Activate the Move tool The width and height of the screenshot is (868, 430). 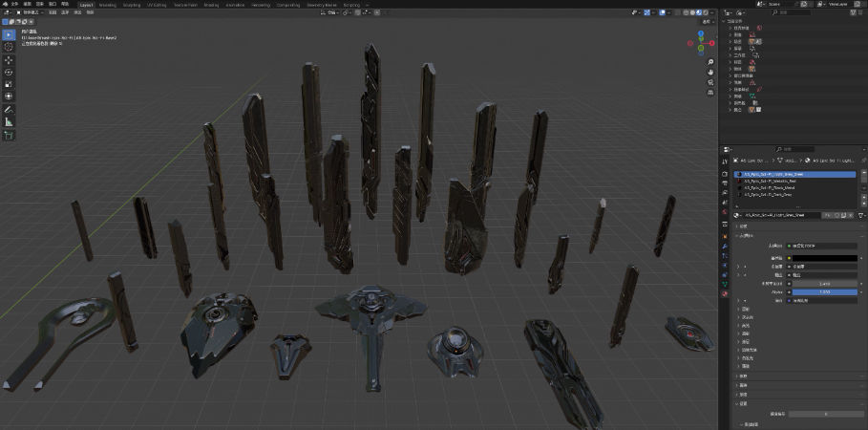[9, 60]
